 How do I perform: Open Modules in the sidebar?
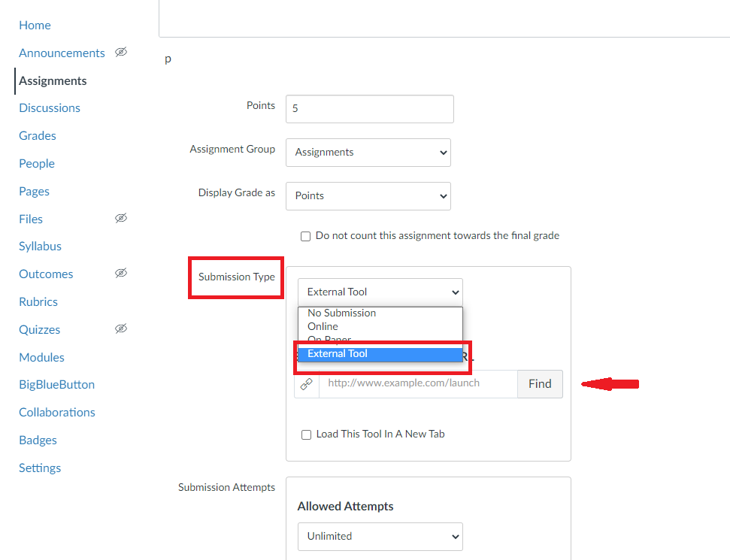(41, 358)
